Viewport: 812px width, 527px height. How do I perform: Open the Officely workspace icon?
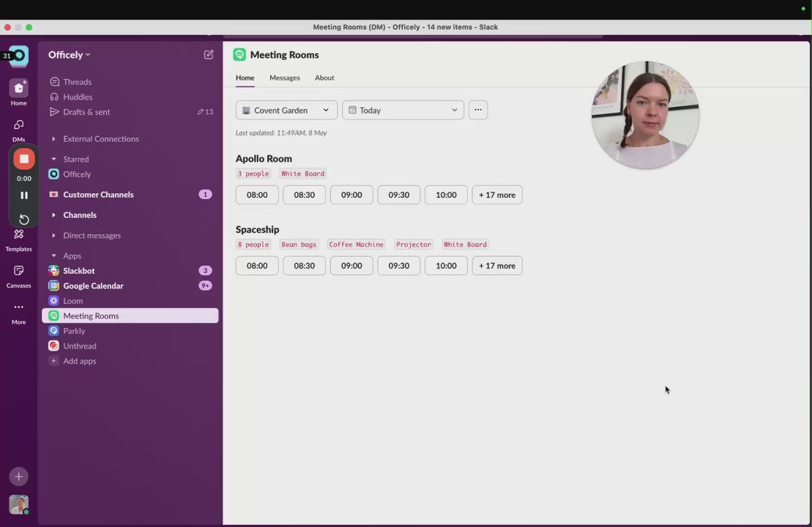(18, 56)
